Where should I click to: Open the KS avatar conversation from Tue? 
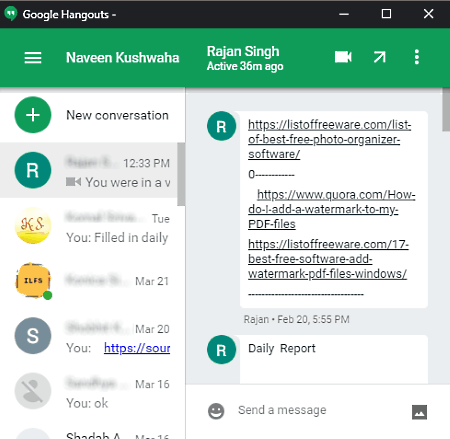point(89,226)
